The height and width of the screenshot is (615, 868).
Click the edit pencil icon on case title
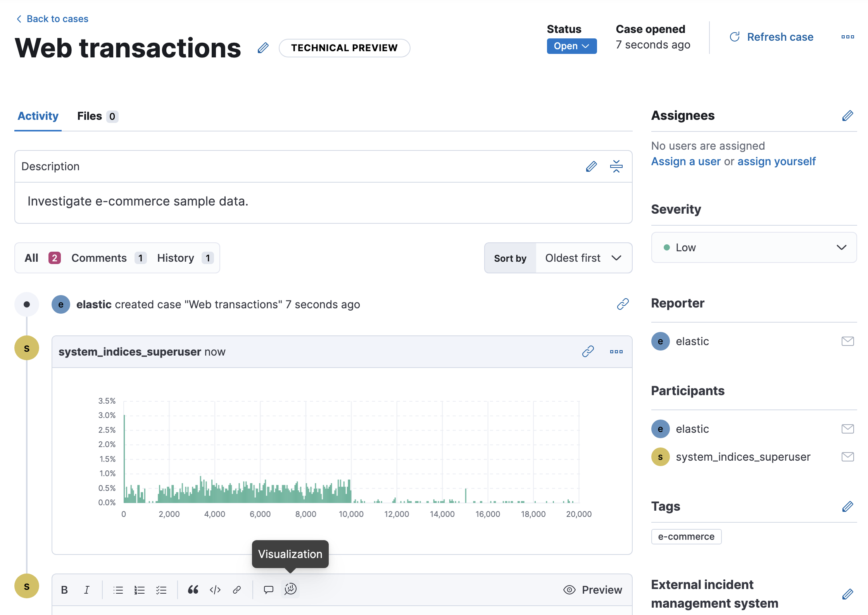(x=263, y=48)
